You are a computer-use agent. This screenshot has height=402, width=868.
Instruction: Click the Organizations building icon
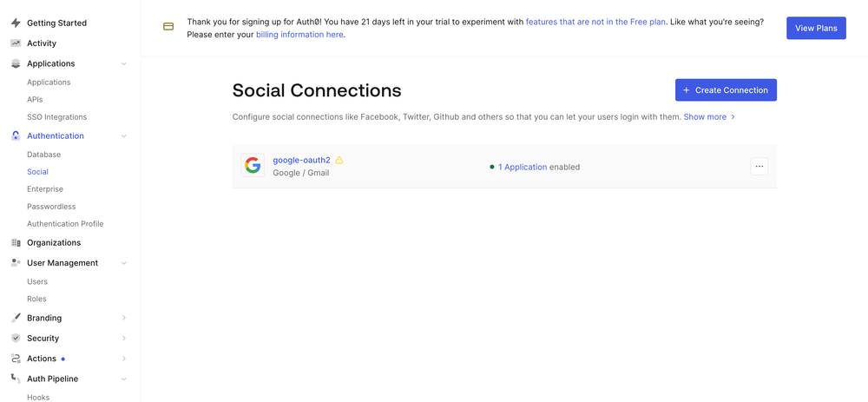click(16, 243)
